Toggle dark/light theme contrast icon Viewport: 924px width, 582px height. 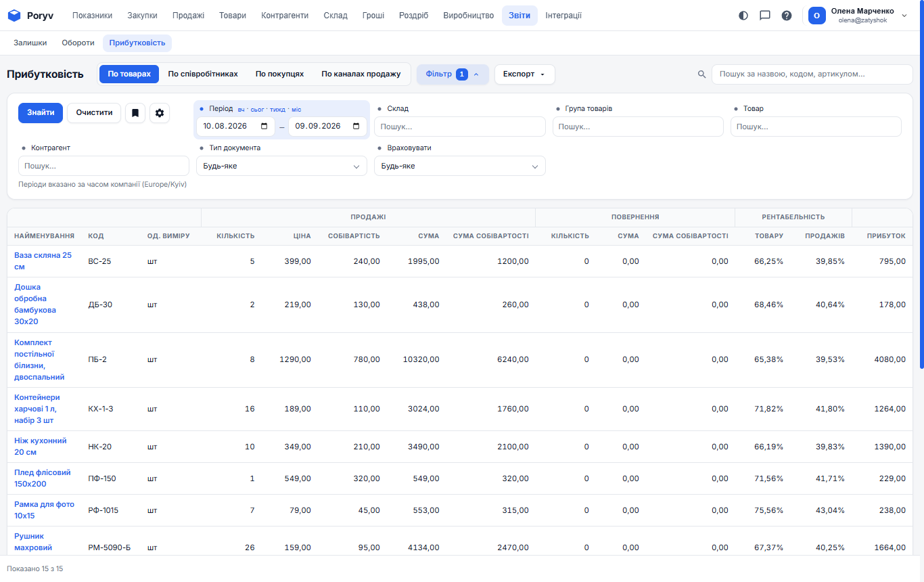(x=743, y=16)
